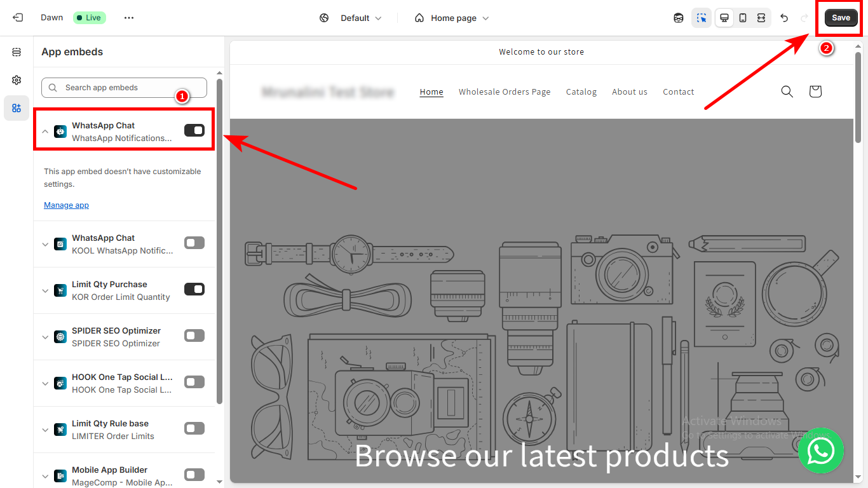
Task: Open the Catalog menu item in preview
Action: 581,91
